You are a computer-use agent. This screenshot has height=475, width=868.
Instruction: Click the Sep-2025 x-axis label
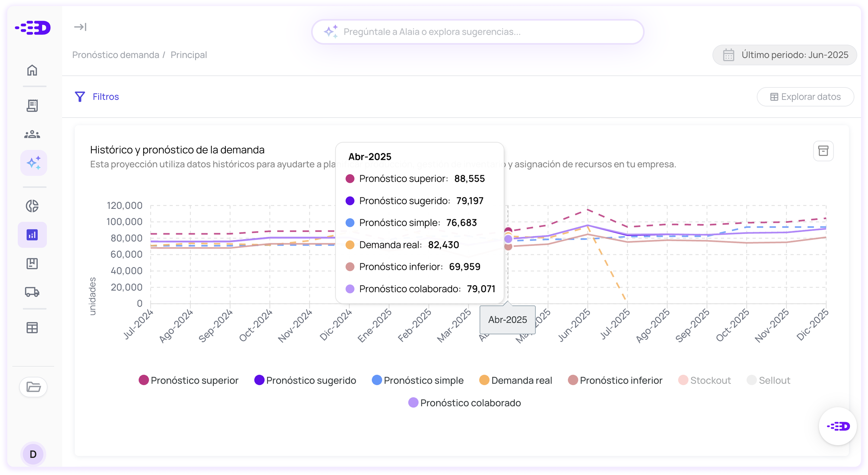click(x=692, y=325)
